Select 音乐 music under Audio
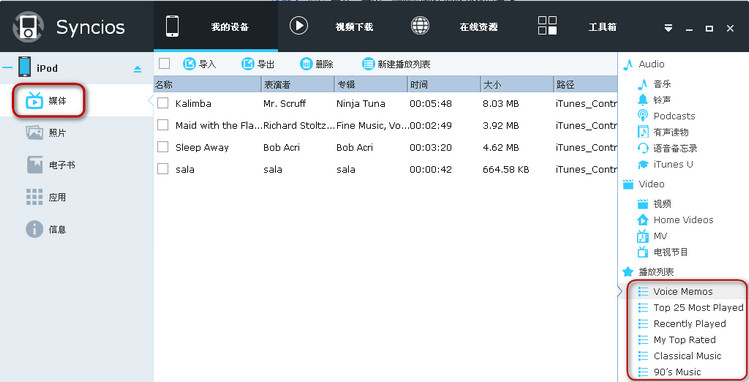Screen dimensions: 749x382 tap(654, 84)
